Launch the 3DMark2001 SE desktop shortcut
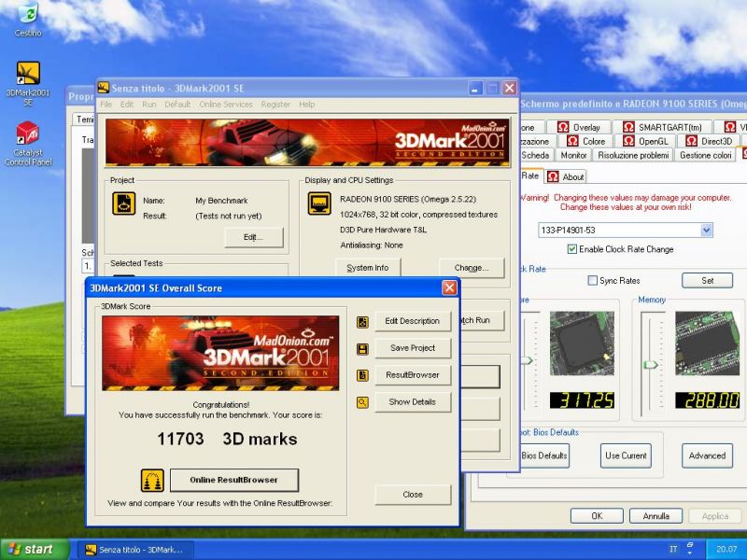The width and height of the screenshot is (747, 560). coord(28,83)
